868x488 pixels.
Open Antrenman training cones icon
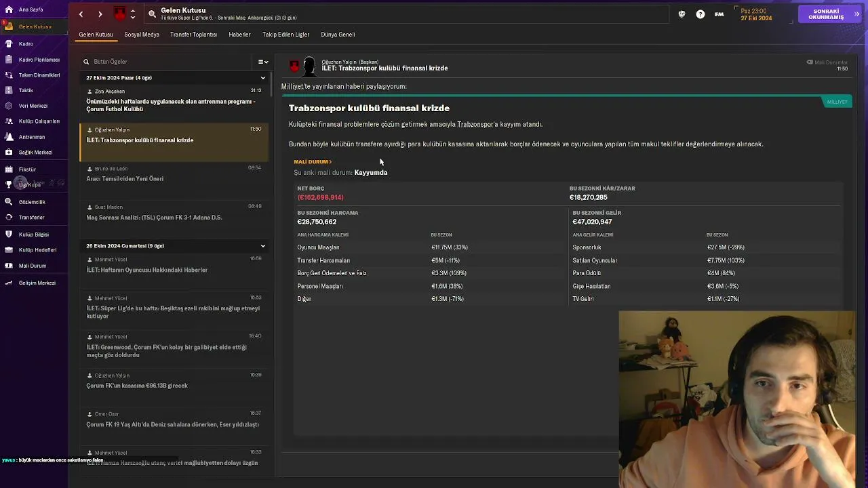(x=9, y=137)
